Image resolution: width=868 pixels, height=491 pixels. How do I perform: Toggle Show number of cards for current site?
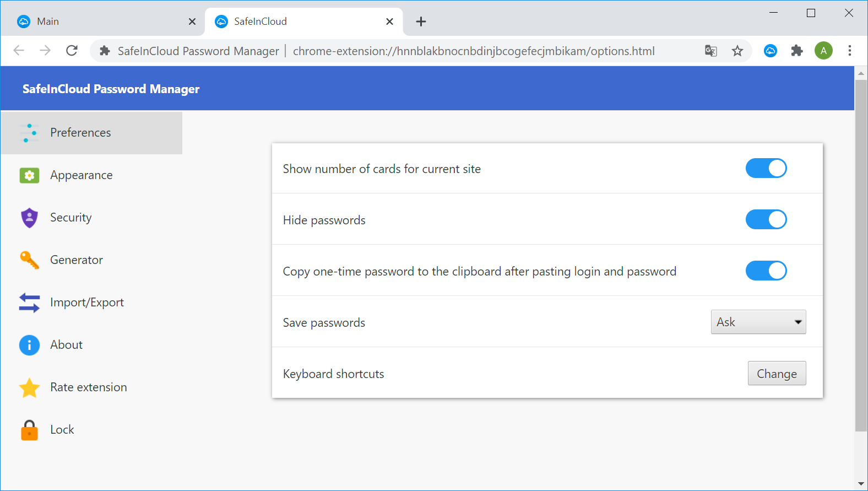tap(766, 169)
